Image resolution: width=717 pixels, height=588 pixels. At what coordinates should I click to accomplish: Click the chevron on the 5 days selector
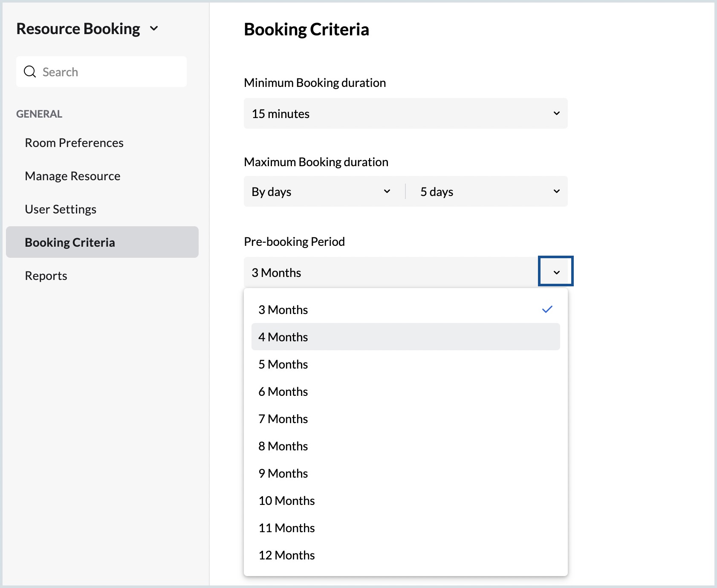click(x=557, y=191)
